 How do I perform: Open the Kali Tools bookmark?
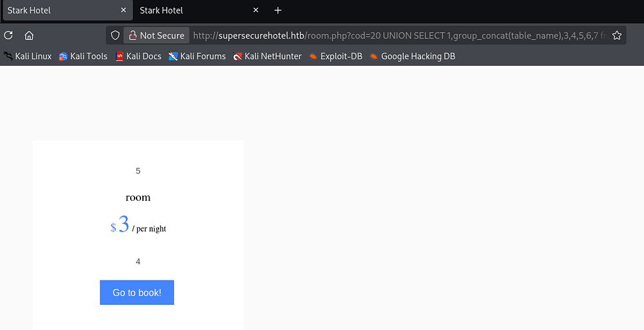[83, 56]
